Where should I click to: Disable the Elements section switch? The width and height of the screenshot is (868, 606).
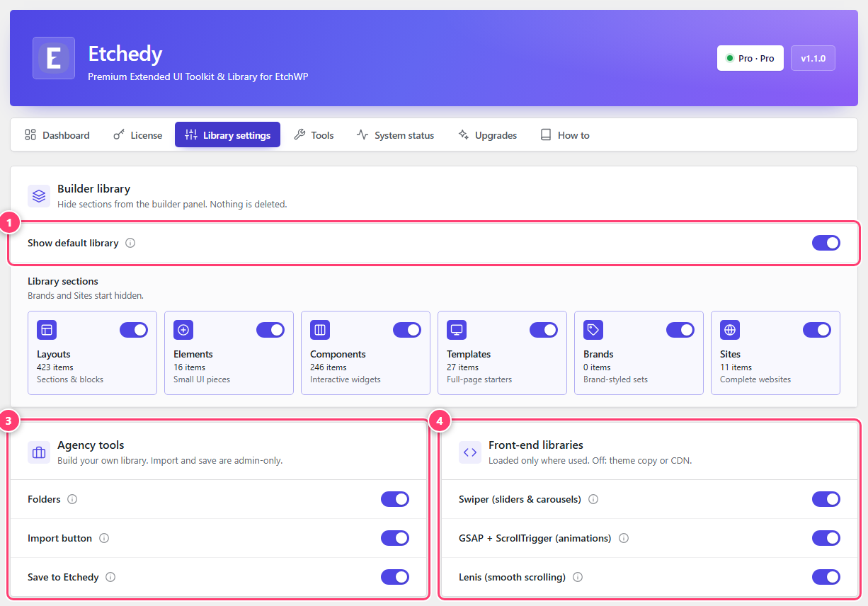click(x=270, y=330)
